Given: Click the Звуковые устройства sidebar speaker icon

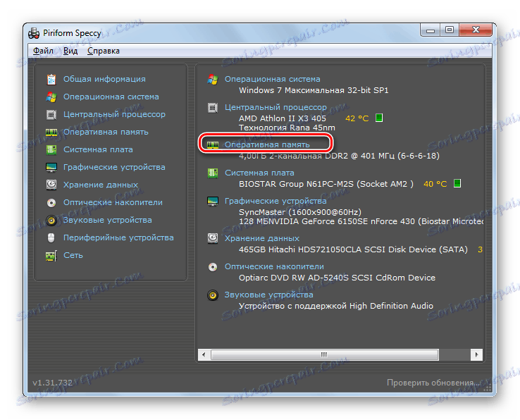Looking at the screenshot, I should pyautogui.click(x=51, y=221).
